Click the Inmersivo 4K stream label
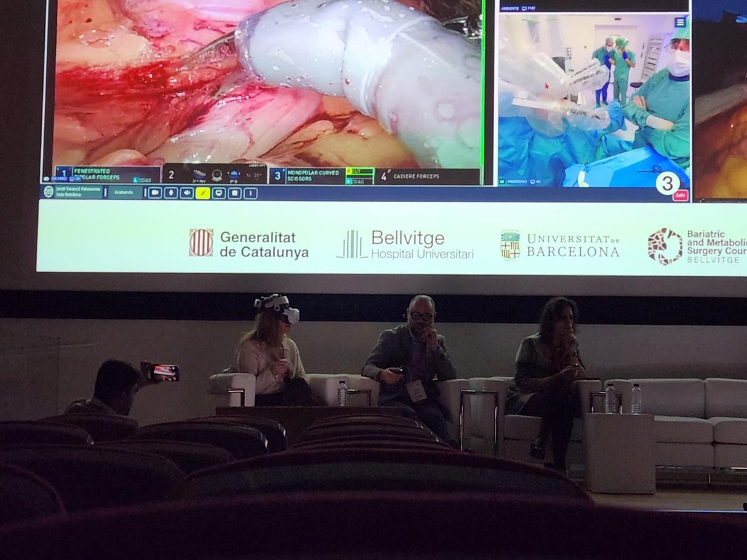 (520, 183)
